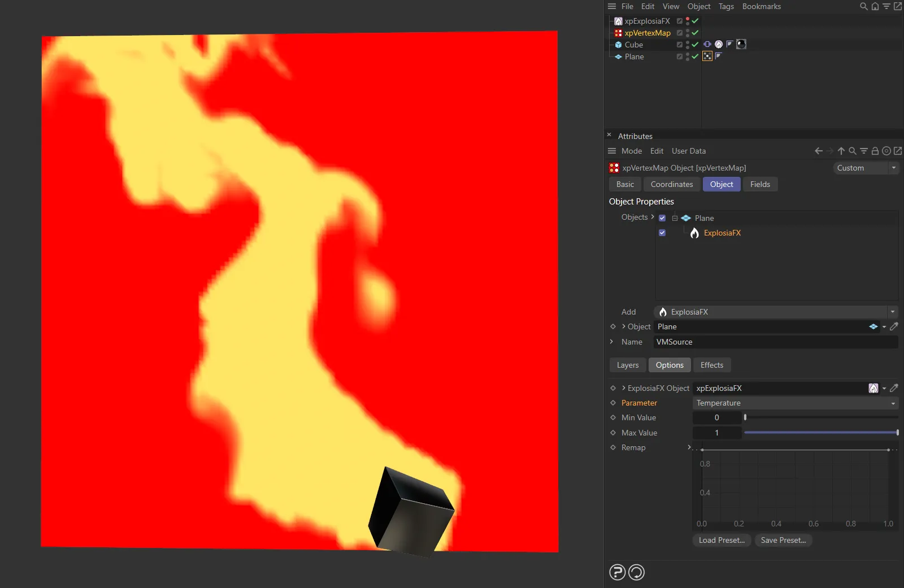904x588 pixels.
Task: Click the ExplosiaFX tag on the Cube
Action: (x=718, y=45)
